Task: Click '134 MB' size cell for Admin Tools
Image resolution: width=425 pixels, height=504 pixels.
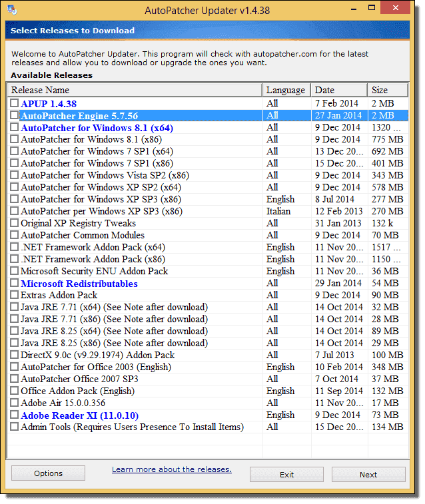Action: [x=388, y=427]
